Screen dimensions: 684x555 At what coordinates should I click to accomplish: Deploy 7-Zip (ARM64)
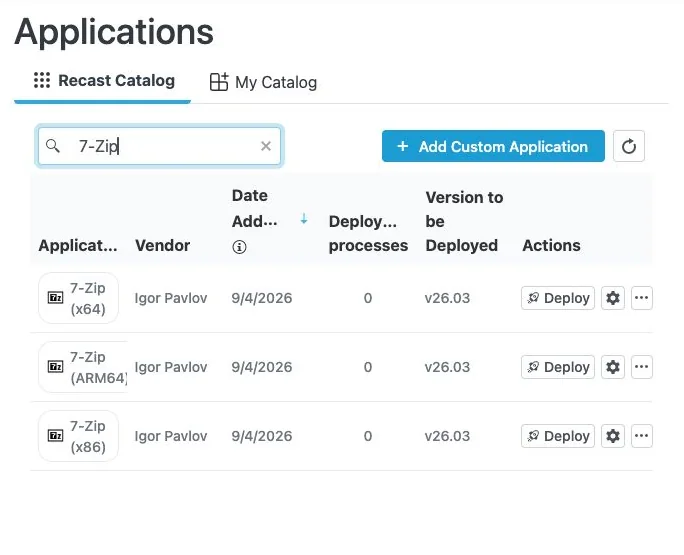tap(557, 367)
